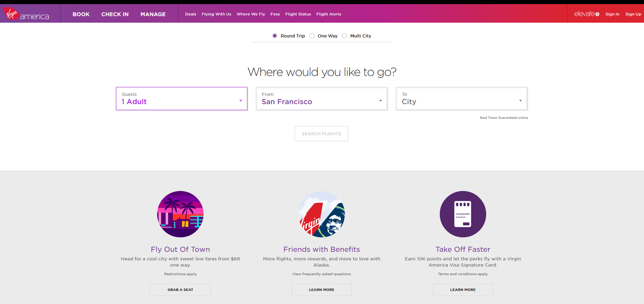View frequently asked questions link
644x304 pixels.
point(321,274)
